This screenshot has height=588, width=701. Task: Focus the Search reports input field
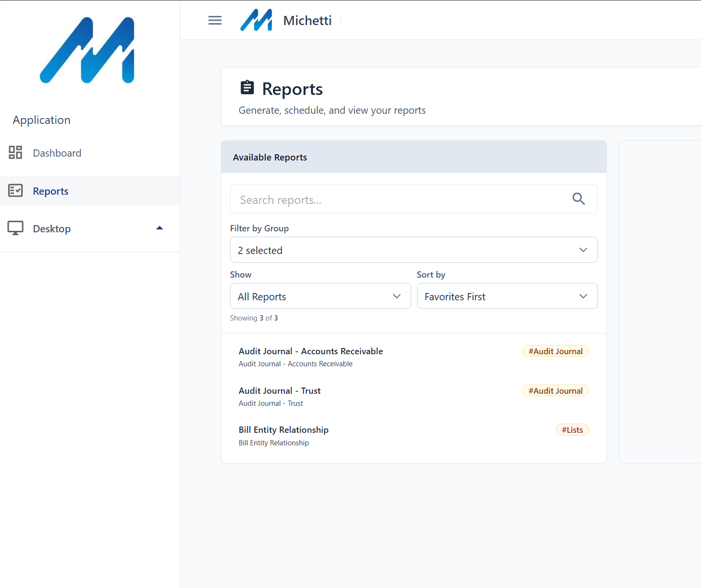pyautogui.click(x=400, y=200)
